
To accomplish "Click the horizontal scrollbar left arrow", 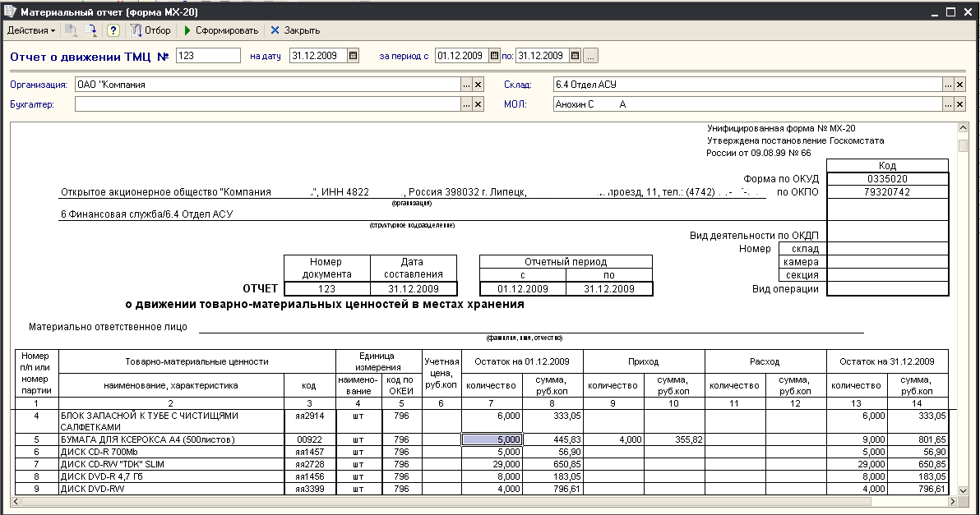I will tap(16, 501).
